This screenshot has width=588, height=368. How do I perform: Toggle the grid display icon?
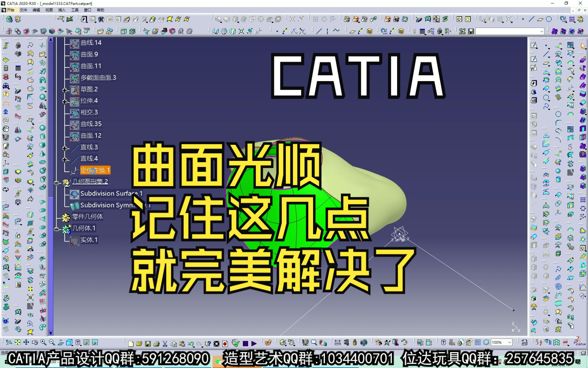pos(478,342)
